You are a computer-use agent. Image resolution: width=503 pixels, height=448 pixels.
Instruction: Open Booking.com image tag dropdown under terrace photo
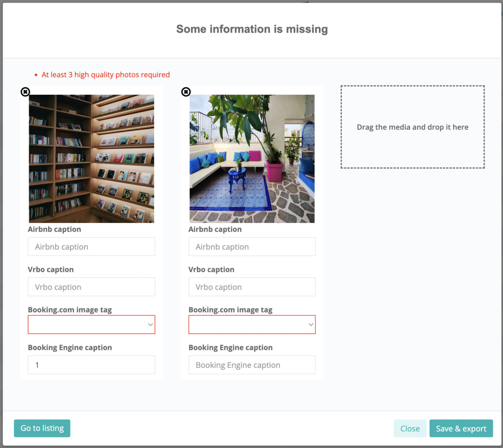click(252, 324)
